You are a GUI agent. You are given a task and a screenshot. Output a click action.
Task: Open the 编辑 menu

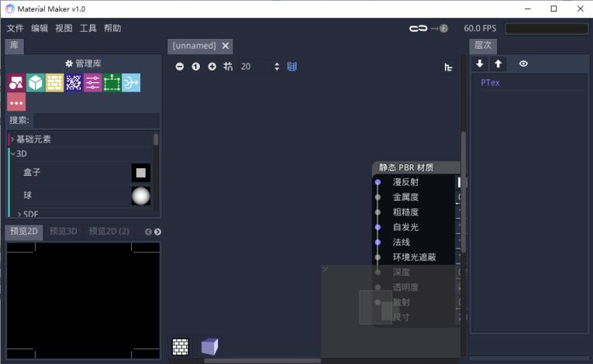[x=40, y=29]
